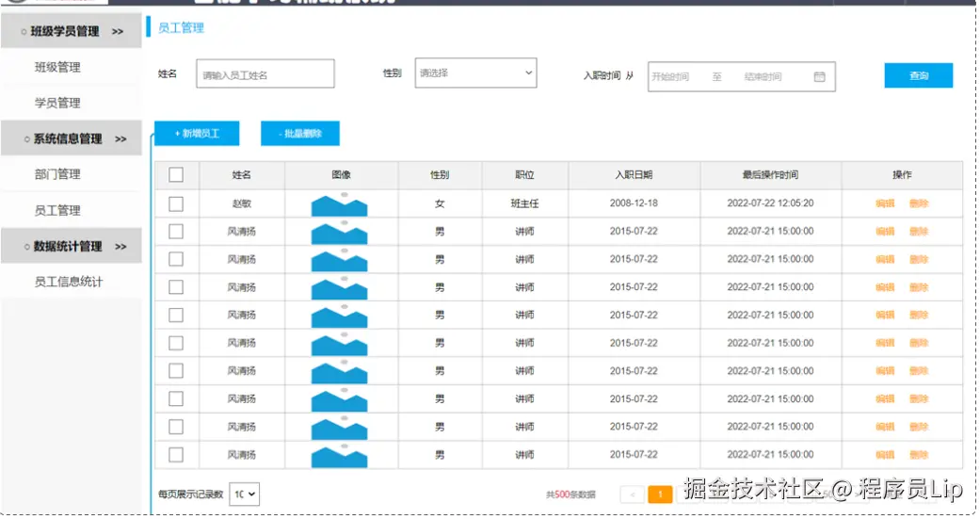Click the 班级学员管理 sidebar heading
This screenshot has width=980, height=519.
(65, 31)
